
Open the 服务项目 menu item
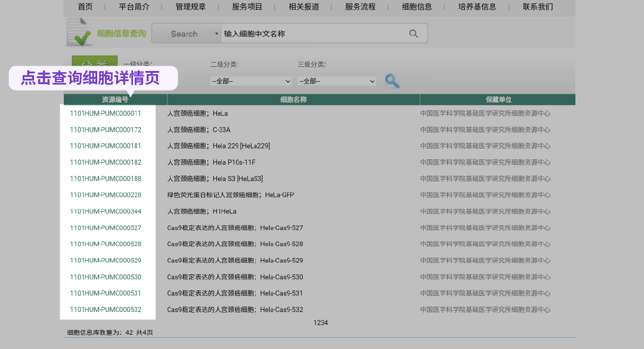[x=247, y=7]
